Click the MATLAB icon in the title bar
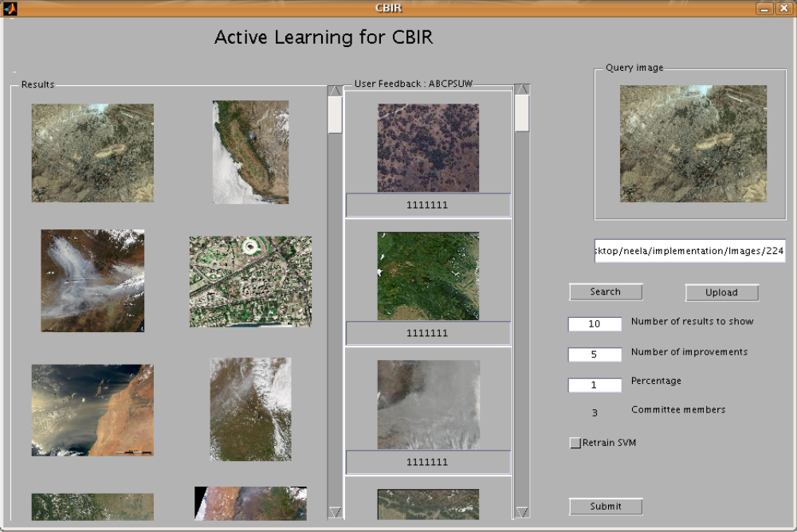This screenshot has height=532, width=797. tap(10, 8)
